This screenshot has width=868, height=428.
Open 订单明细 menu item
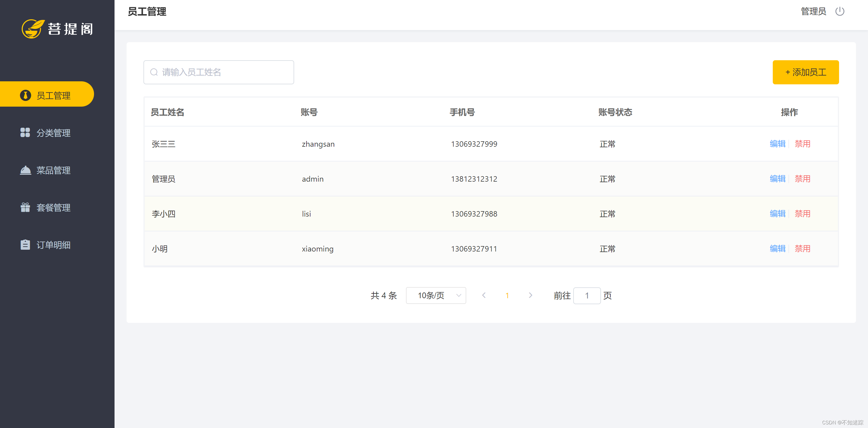53,245
